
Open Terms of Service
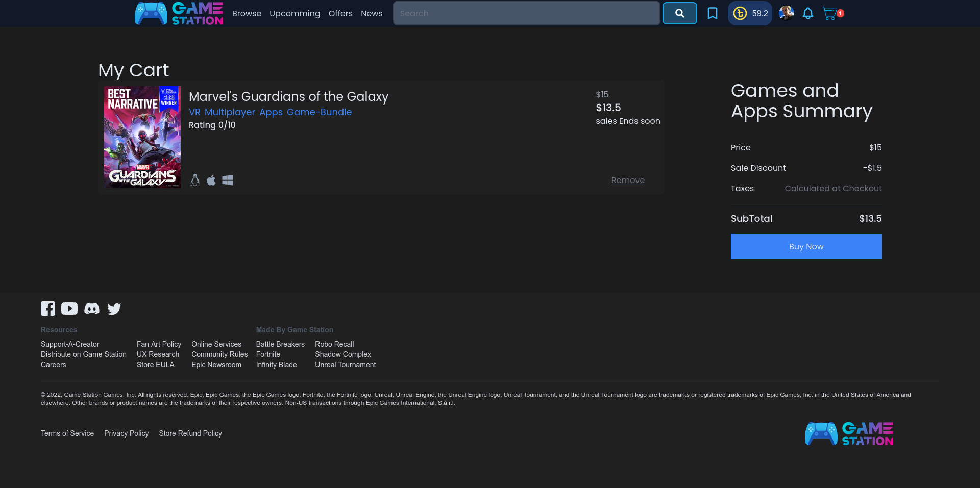pos(67,433)
